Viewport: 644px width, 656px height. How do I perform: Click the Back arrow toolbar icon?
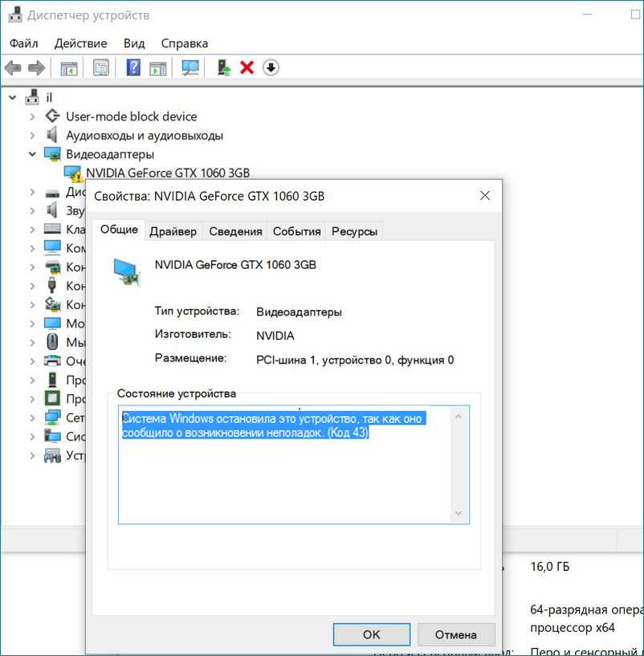pyautogui.click(x=13, y=67)
